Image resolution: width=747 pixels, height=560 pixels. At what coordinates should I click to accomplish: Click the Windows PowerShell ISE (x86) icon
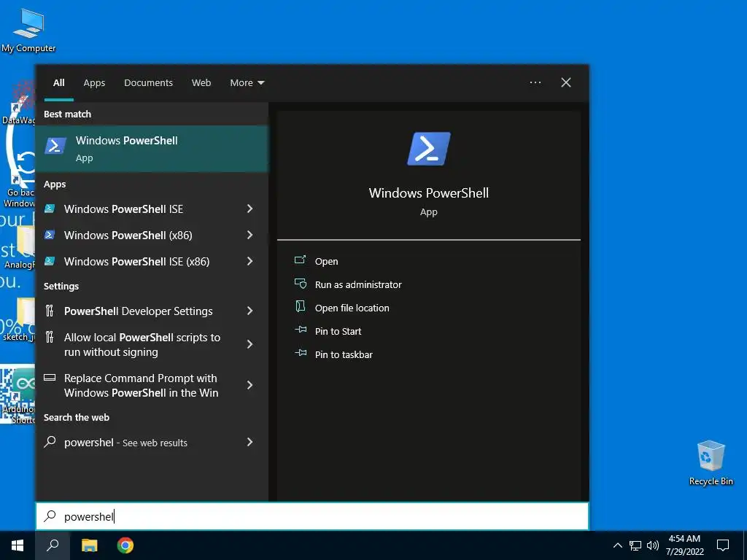(x=50, y=261)
